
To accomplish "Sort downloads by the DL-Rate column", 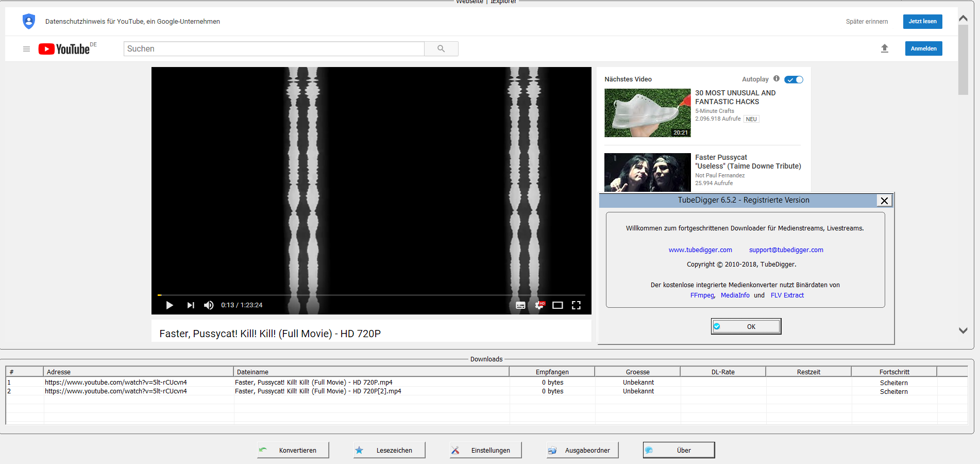I will pyautogui.click(x=723, y=372).
